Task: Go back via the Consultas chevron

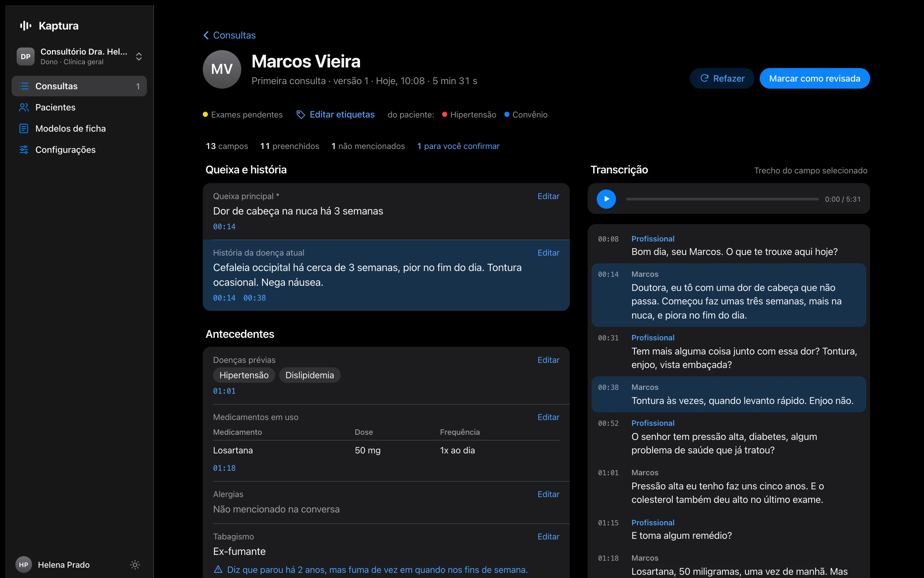Action: click(x=206, y=35)
